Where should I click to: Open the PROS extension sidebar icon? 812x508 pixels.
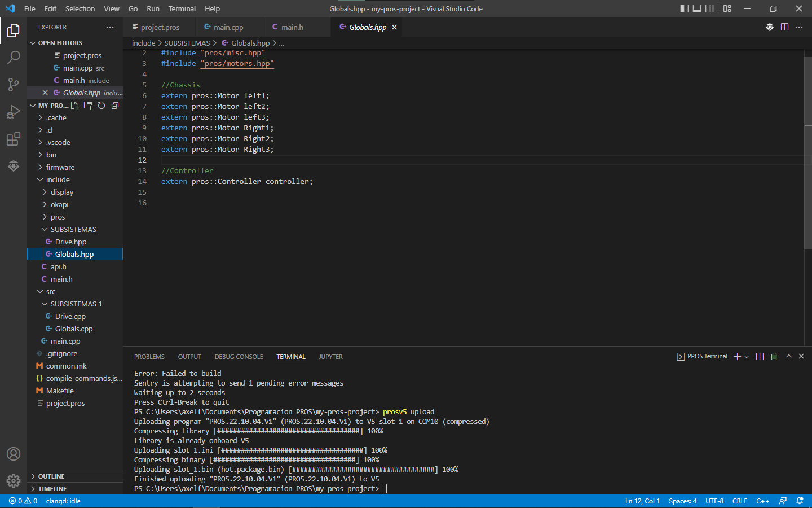click(x=14, y=165)
